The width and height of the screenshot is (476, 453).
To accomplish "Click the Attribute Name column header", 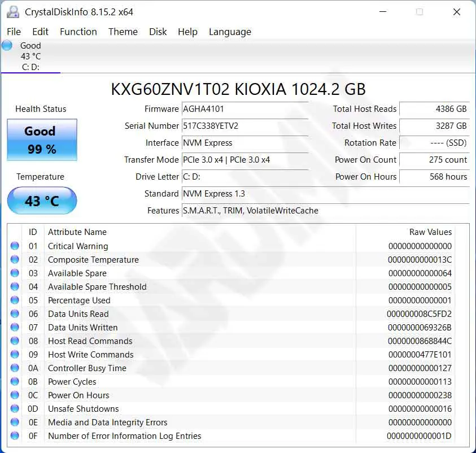I will (200, 232).
